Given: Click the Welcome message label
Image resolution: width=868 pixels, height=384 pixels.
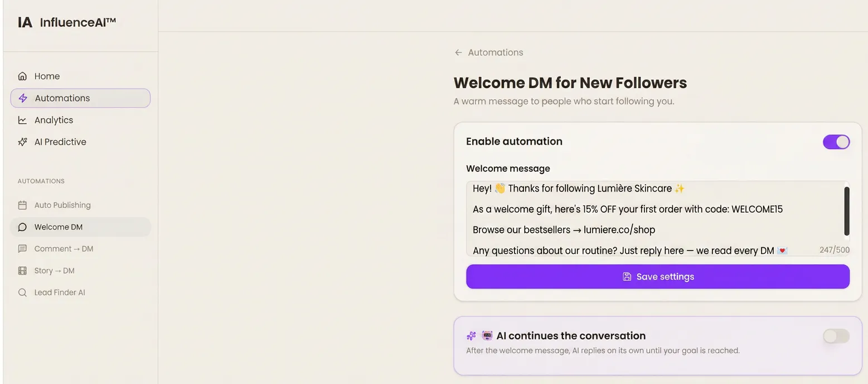Looking at the screenshot, I should 508,169.
